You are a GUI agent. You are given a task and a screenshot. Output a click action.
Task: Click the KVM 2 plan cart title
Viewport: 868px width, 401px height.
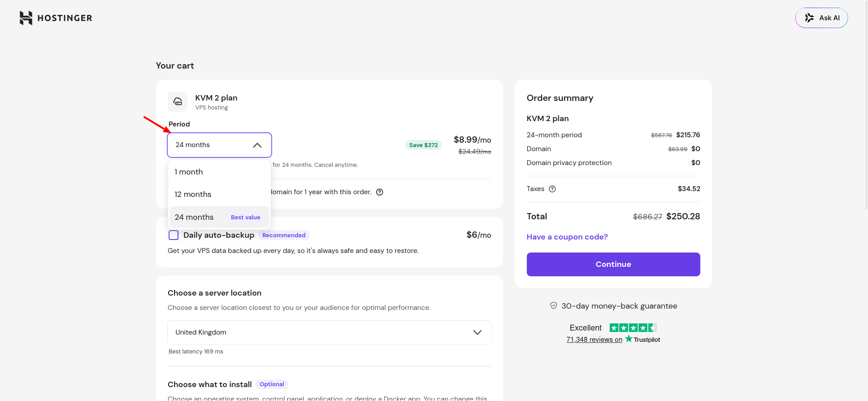[x=216, y=98]
